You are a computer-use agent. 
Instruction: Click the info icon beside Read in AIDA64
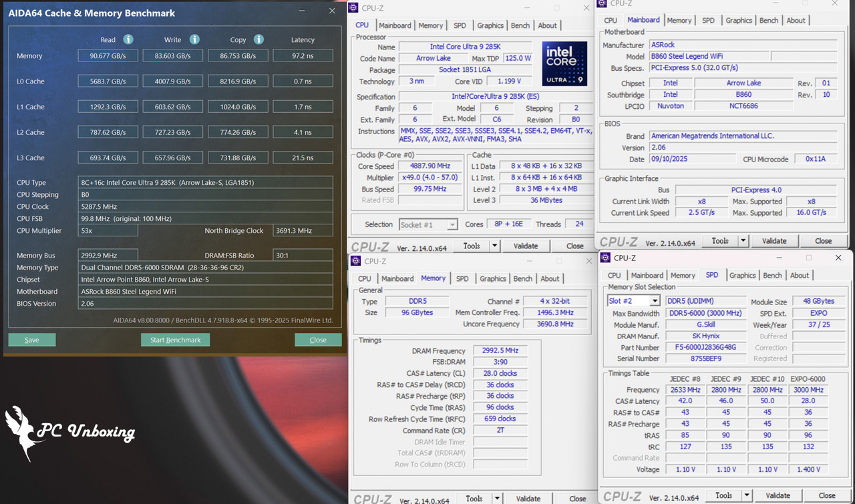[x=128, y=39]
